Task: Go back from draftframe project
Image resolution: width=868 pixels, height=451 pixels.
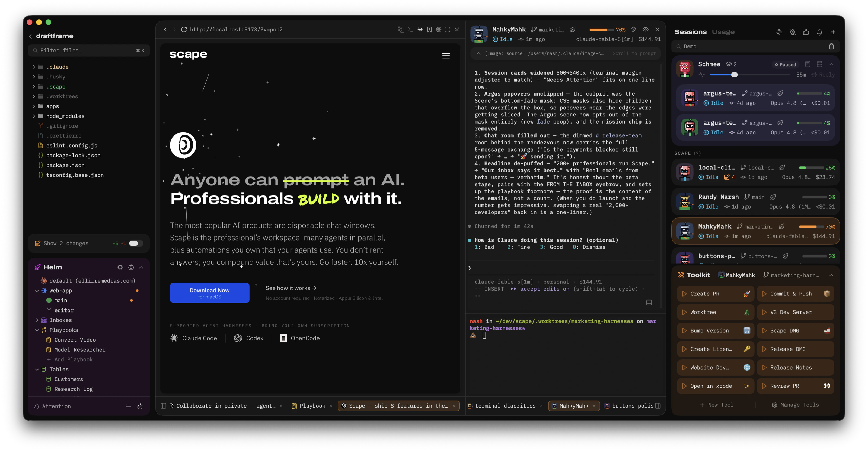Action: 31,36
